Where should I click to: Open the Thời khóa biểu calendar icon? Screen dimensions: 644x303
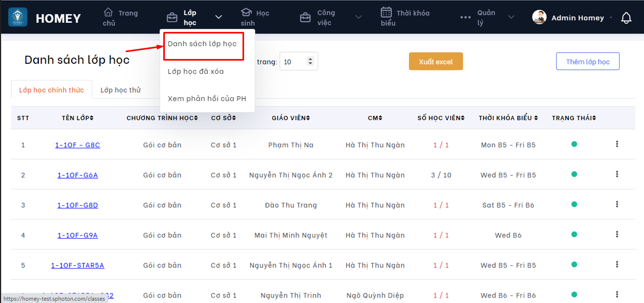click(x=387, y=13)
